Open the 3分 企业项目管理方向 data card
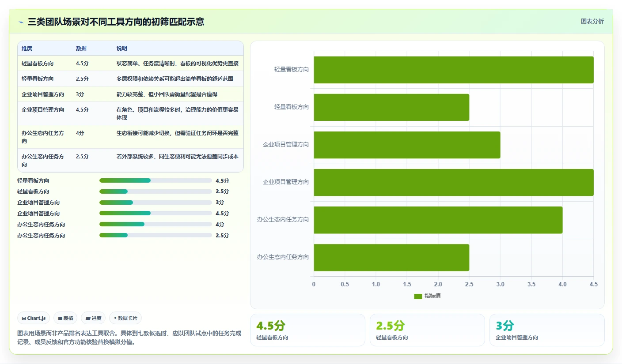622x364 pixels. [547, 330]
